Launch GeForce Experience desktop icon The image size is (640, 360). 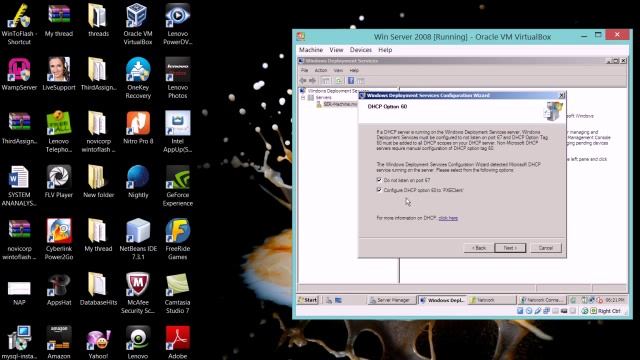(x=178, y=186)
